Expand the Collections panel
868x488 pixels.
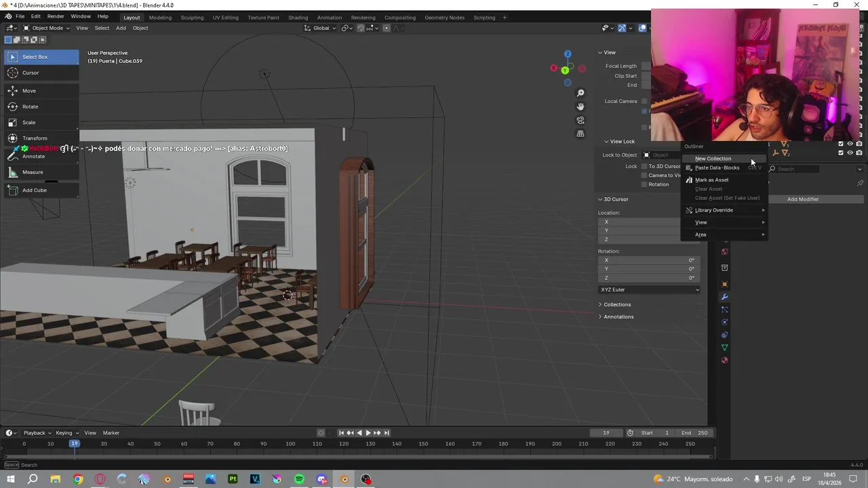pos(617,304)
